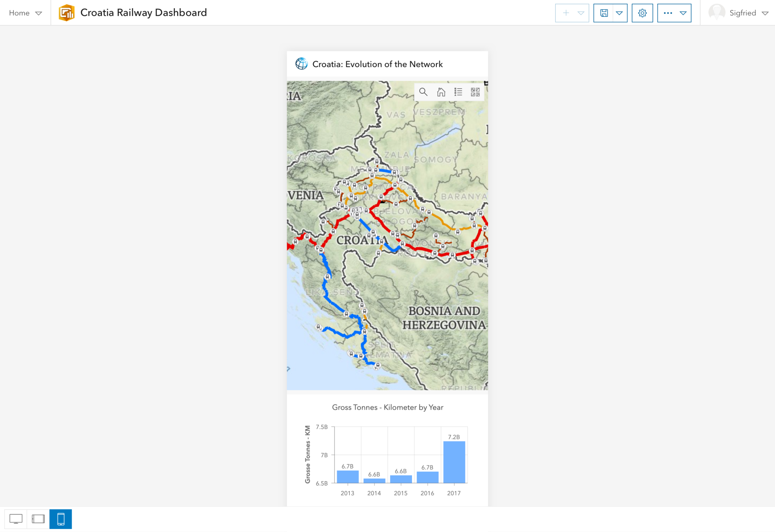The image size is (775, 532).
Task: Open the basemap gallery grid icon
Action: pos(475,92)
